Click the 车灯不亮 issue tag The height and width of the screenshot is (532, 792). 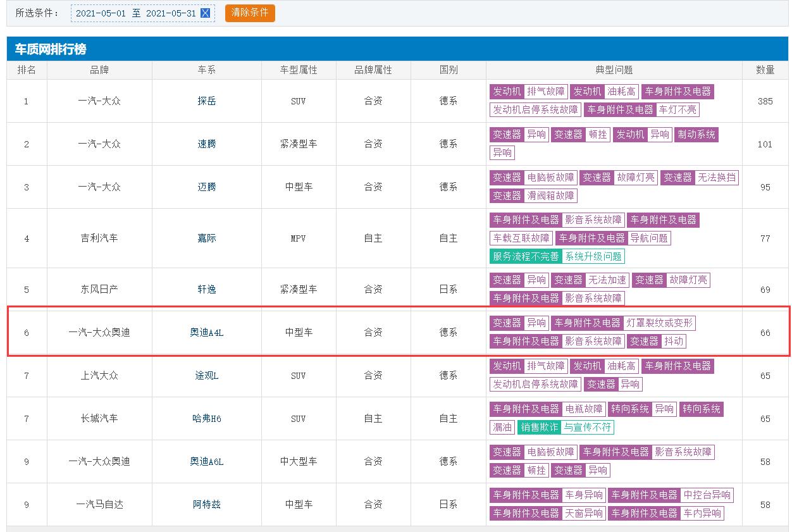678,109
